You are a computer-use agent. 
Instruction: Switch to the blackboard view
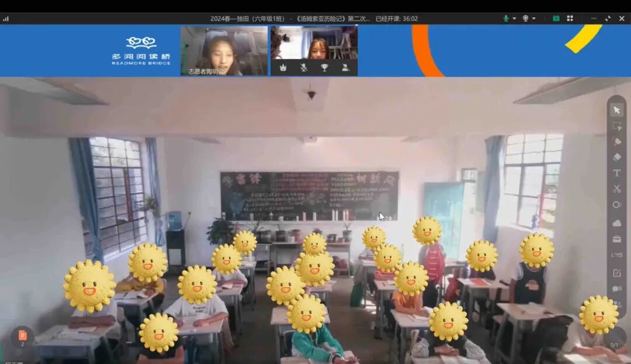click(556, 18)
